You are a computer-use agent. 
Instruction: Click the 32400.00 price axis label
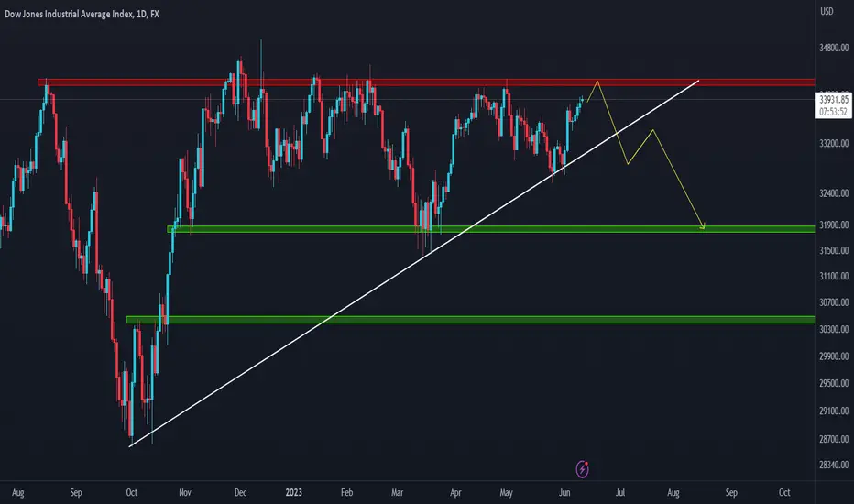coord(834,192)
